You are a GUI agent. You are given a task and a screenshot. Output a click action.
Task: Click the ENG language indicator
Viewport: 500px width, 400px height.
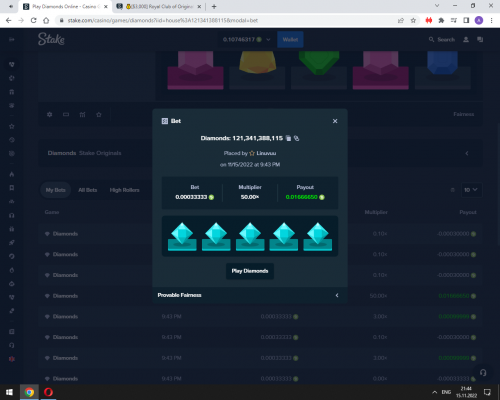(446, 392)
